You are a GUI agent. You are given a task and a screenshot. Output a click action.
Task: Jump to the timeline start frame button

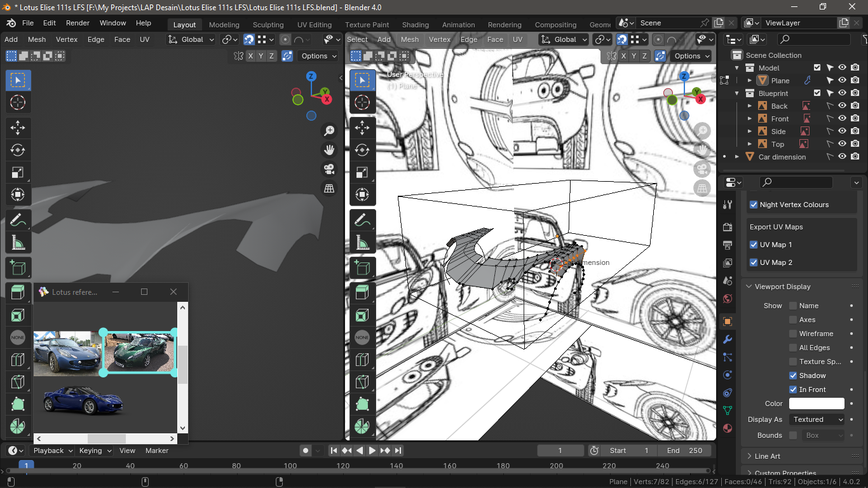334,451
